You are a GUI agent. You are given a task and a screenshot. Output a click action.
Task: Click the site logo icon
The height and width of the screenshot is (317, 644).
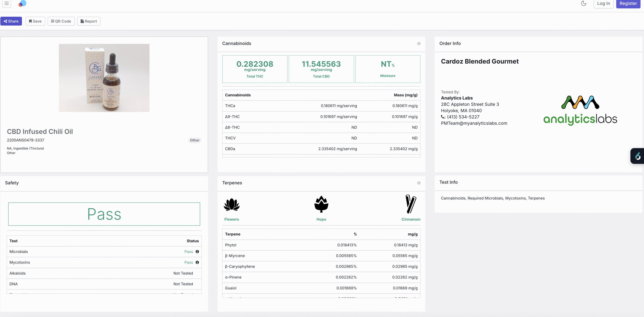tap(22, 3)
